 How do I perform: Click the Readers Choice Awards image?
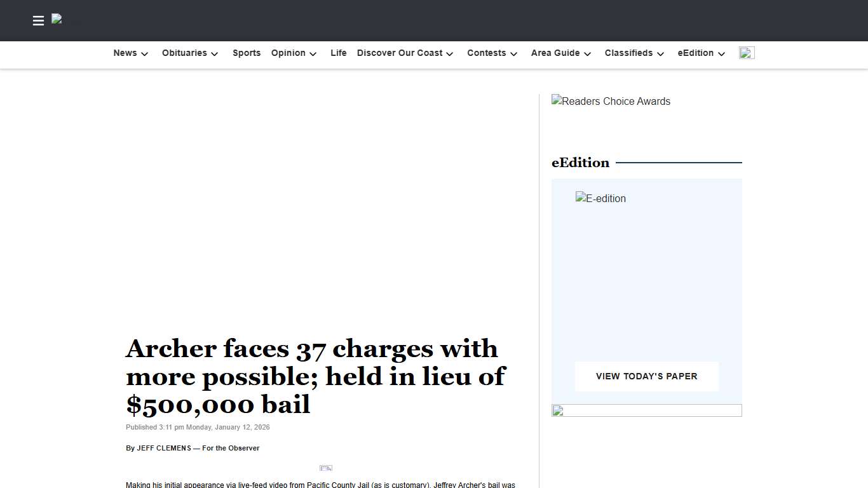pyautogui.click(x=611, y=101)
